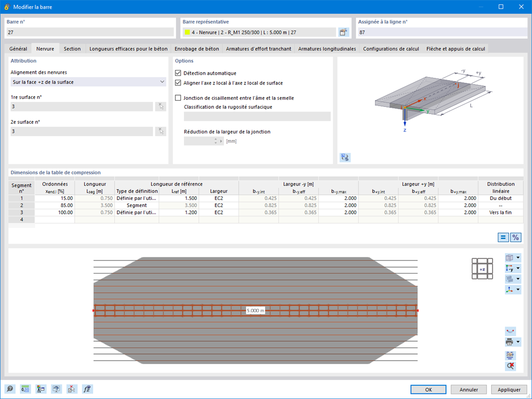Open Armatures longitudinales tab

click(x=327, y=49)
